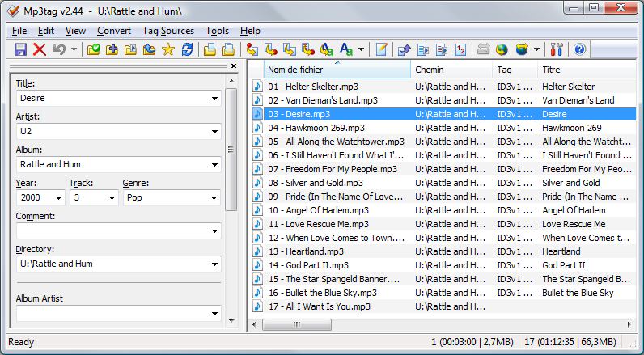Click the blue question mark Help icon
The image size is (644, 355).
pyautogui.click(x=579, y=49)
